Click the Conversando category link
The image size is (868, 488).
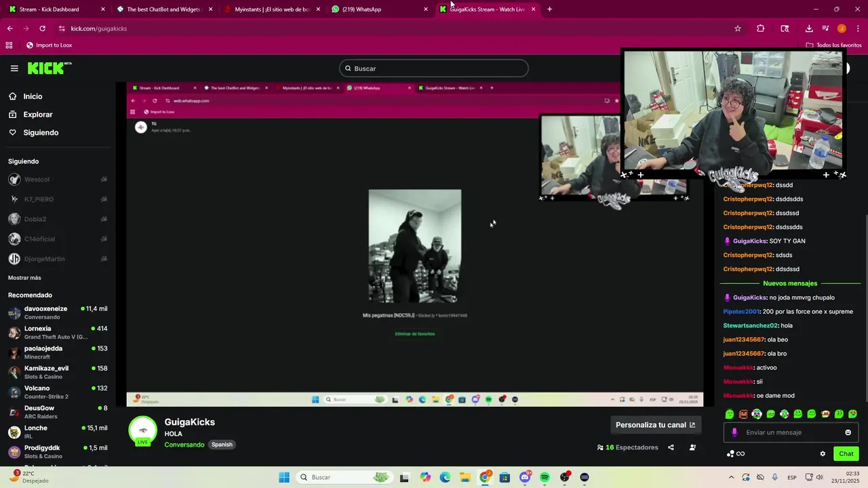184,445
